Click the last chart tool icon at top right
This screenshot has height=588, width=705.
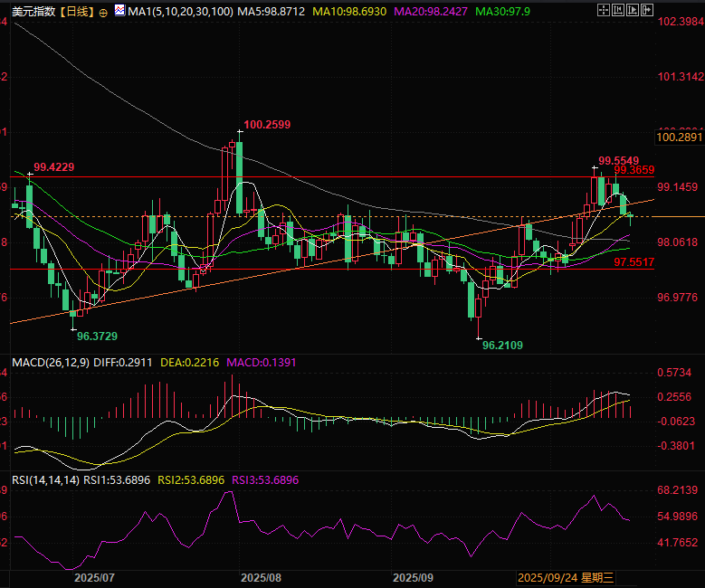pyautogui.click(x=646, y=11)
